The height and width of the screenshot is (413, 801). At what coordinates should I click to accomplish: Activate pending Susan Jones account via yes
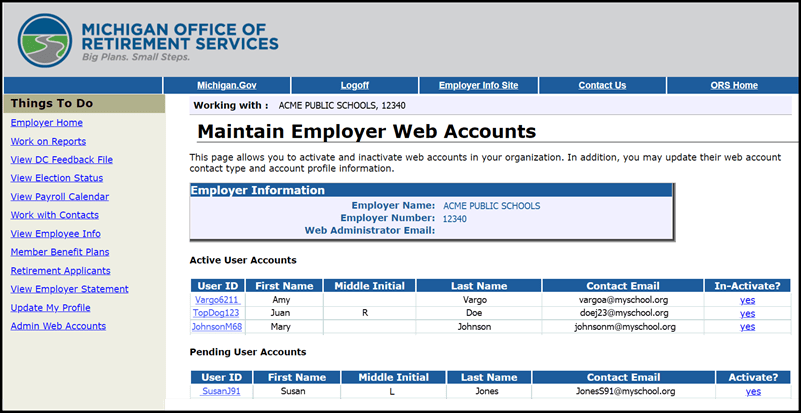(753, 392)
